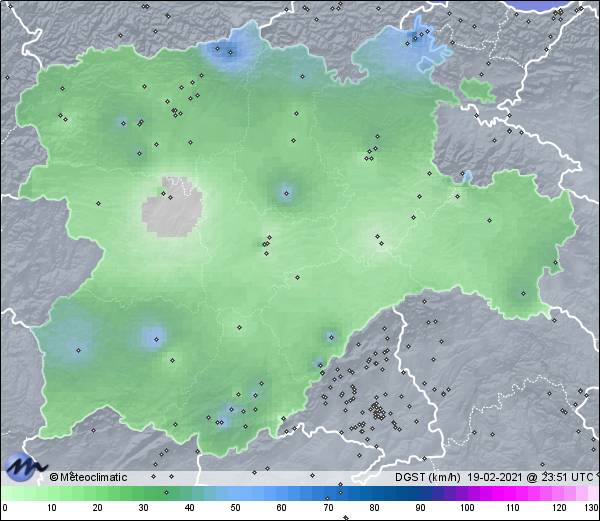The image size is (600, 521).
Task: Click the 100 label on the legend
Action: [467, 508]
